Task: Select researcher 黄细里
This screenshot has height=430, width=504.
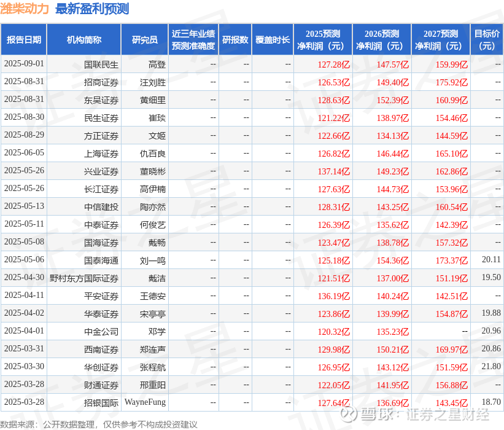Action: point(153,100)
